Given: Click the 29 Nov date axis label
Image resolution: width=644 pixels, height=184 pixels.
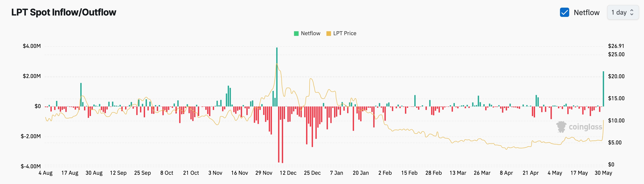Looking at the screenshot, I should click(264, 173).
